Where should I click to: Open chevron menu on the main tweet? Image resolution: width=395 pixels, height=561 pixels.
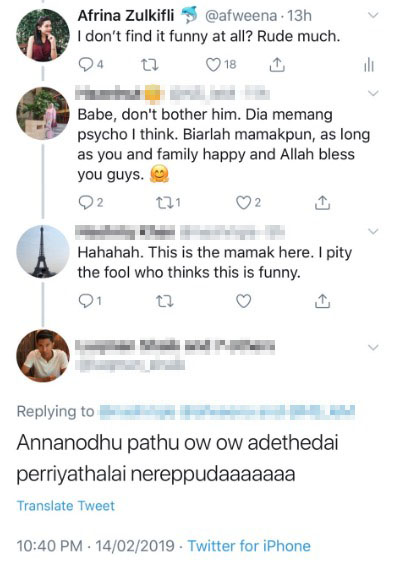tap(373, 347)
